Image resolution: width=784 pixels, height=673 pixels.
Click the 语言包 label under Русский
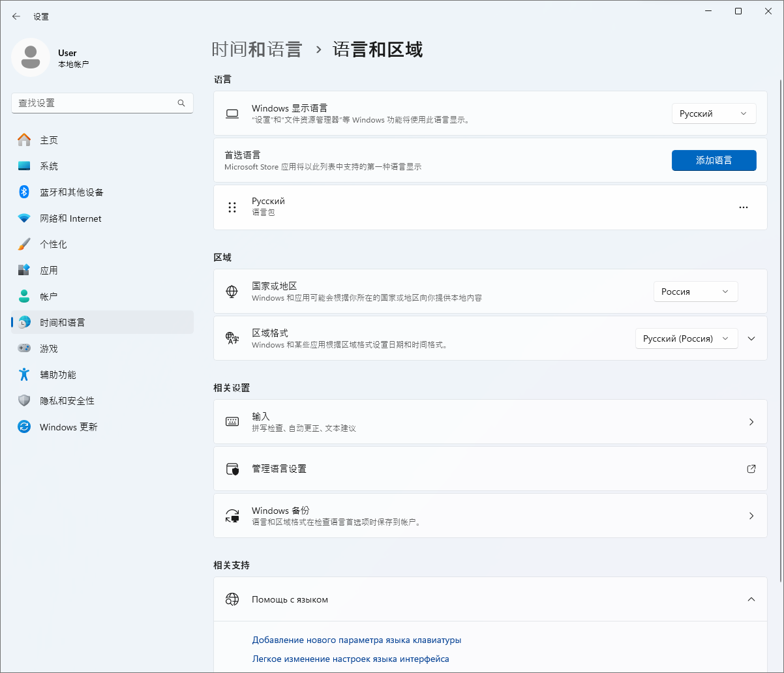click(263, 213)
